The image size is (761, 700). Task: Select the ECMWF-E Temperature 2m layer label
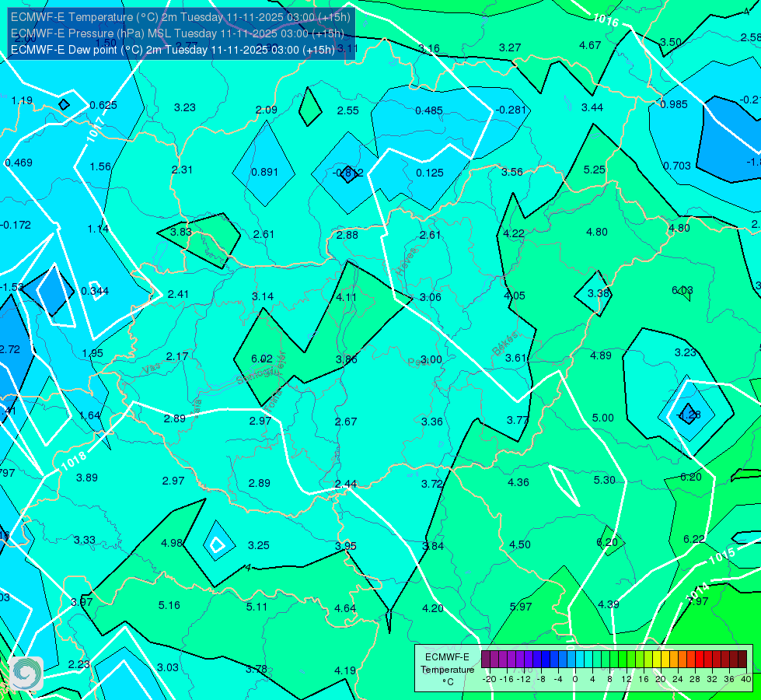[x=180, y=17]
